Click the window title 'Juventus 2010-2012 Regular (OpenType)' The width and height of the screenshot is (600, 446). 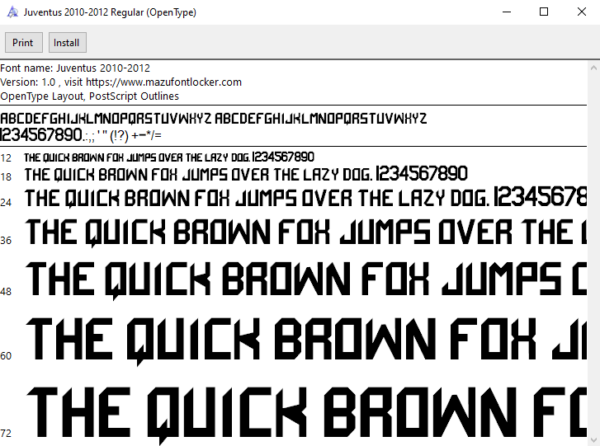click(110, 12)
